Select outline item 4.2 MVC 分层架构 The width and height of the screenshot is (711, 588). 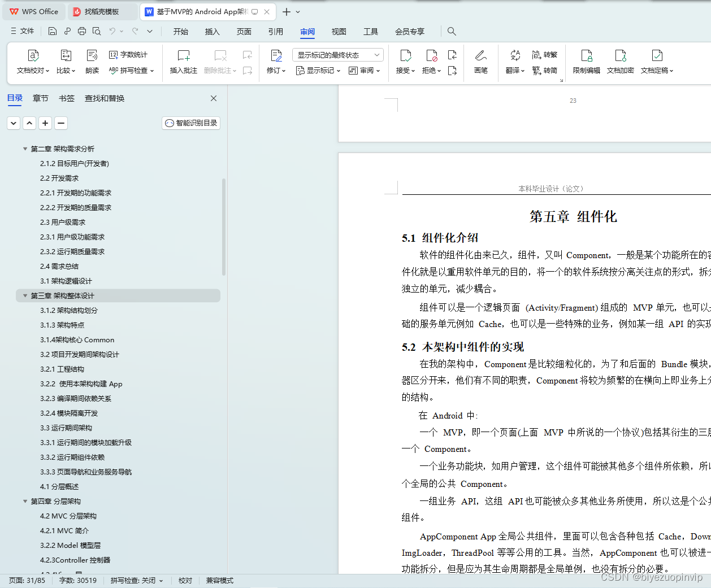click(68, 516)
